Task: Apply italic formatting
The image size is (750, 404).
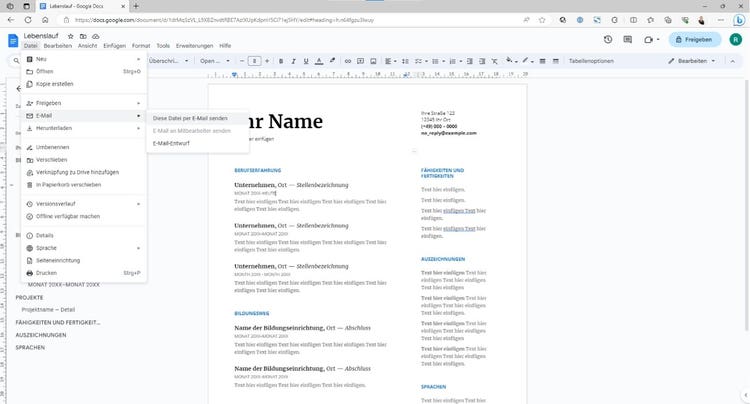Action: pos(293,61)
